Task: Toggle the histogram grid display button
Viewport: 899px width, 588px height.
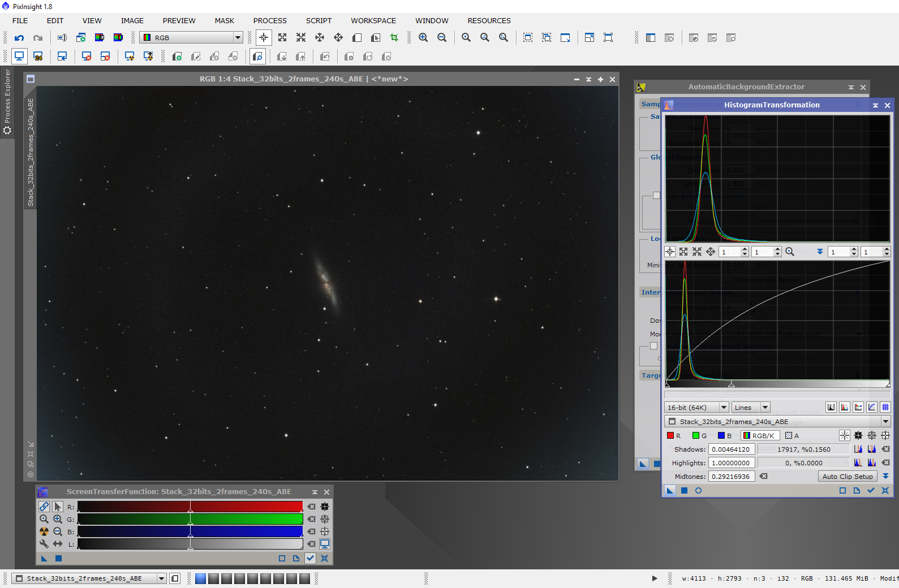Action: tap(885, 407)
